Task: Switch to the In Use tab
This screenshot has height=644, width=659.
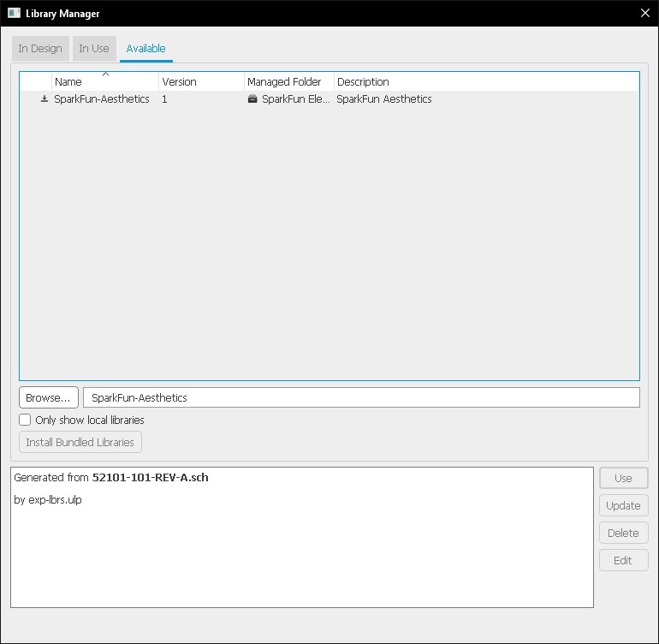Action: pyautogui.click(x=94, y=49)
